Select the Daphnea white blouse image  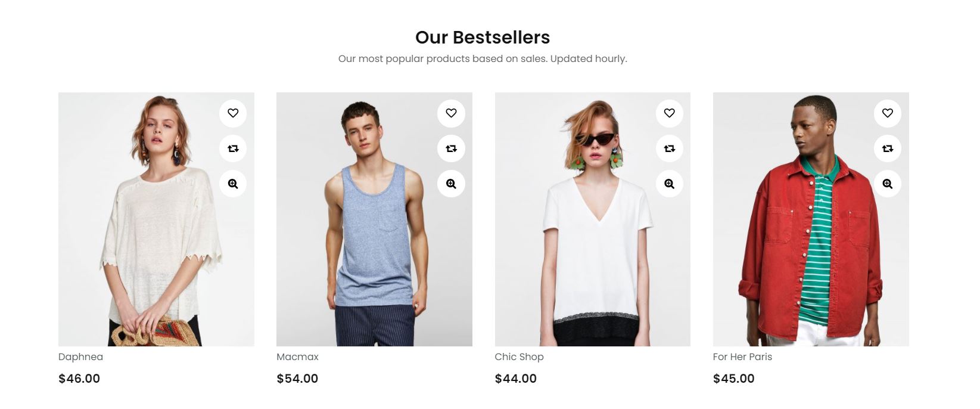click(x=156, y=219)
